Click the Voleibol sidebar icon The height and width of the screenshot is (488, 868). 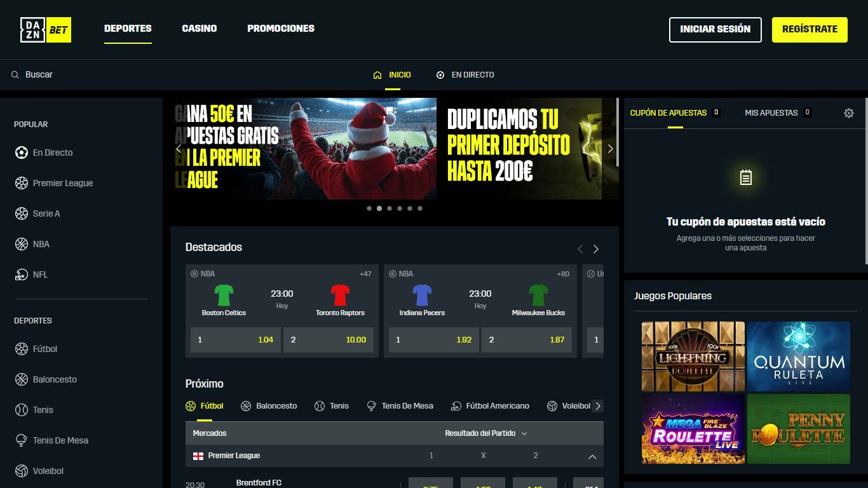(22, 471)
